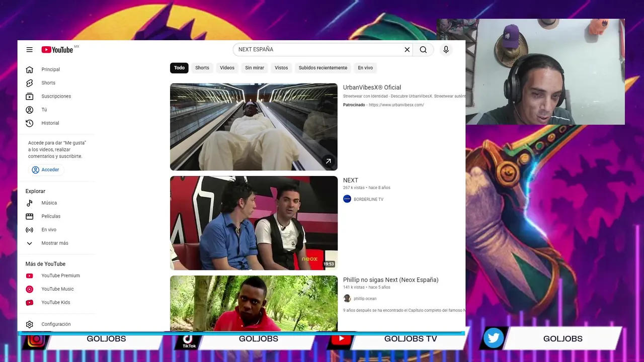This screenshot has width=644, height=362.
Task: Open the phillip ocean channel name
Action: tap(365, 299)
